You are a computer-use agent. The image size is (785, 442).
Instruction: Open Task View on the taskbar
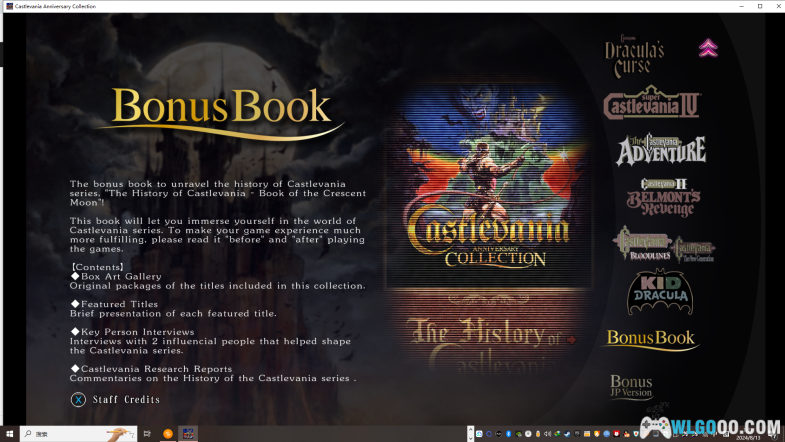click(147, 434)
